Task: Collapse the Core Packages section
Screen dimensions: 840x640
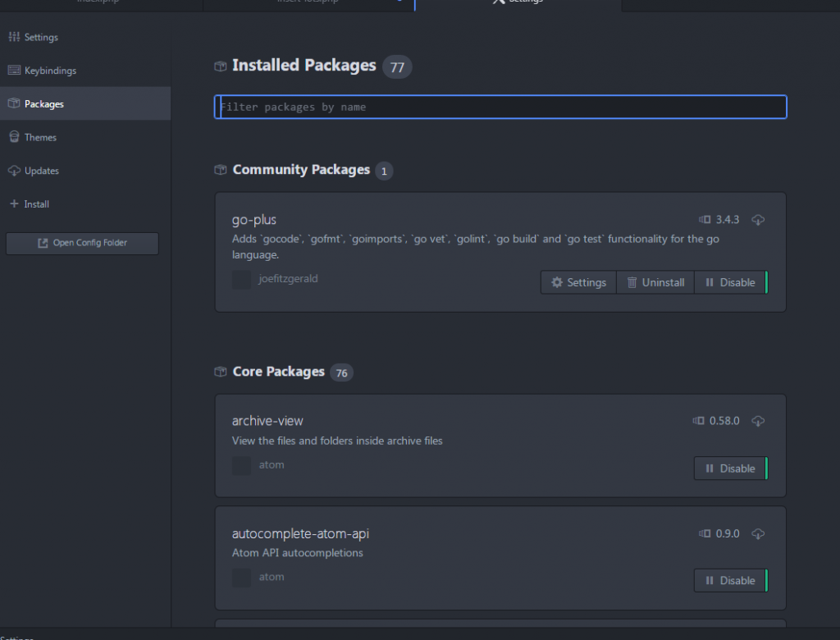Action: 278,372
